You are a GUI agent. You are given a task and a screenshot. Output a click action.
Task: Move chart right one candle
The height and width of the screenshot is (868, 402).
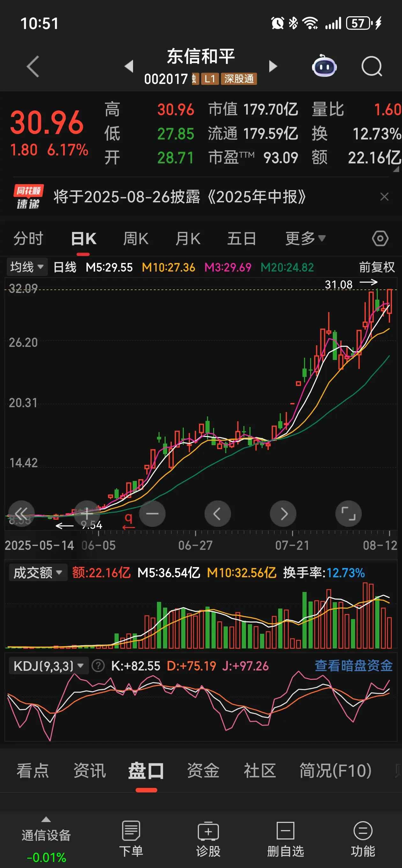(283, 513)
